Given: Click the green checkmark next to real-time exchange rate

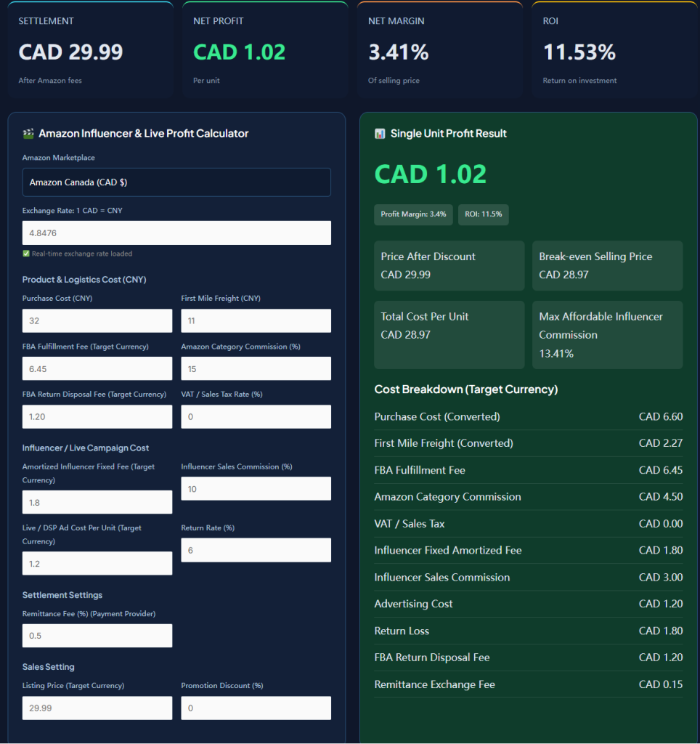Looking at the screenshot, I should coord(26,254).
